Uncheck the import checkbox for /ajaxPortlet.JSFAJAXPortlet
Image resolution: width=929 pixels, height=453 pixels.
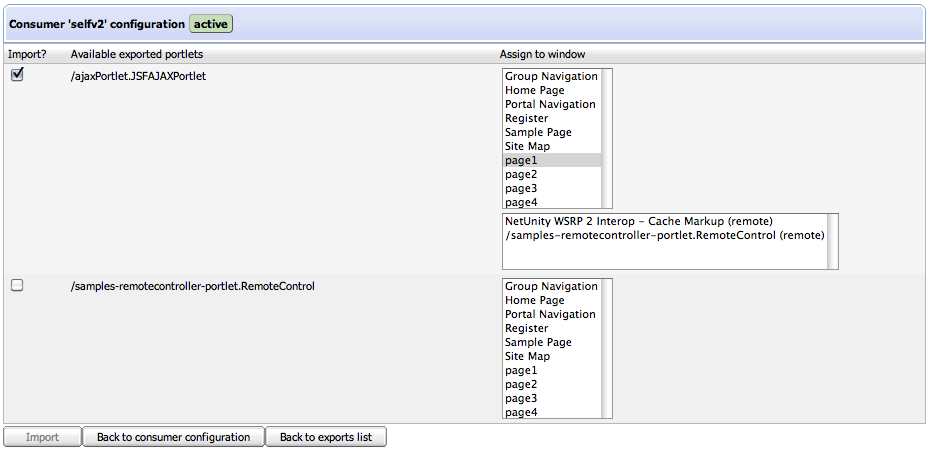coord(17,76)
